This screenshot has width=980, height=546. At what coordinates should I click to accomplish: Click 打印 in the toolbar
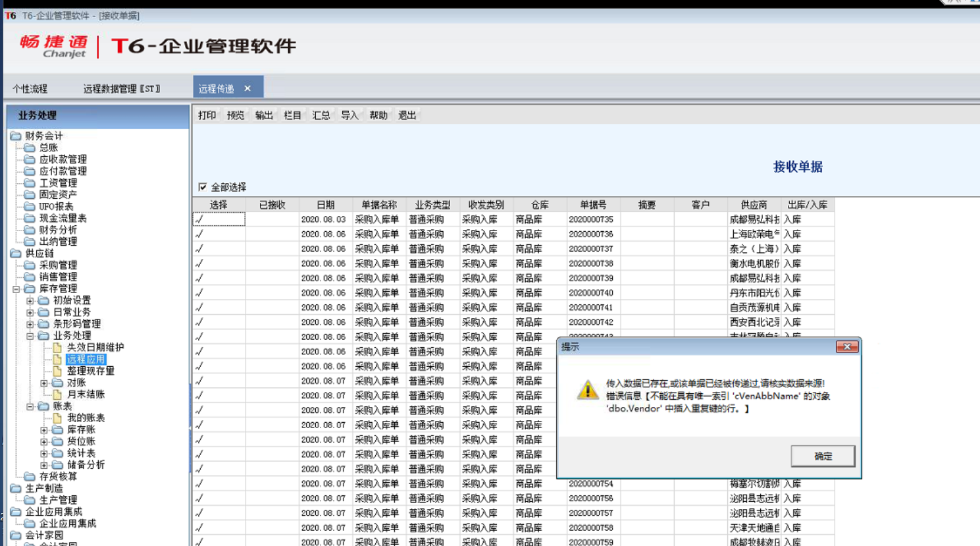pyautogui.click(x=207, y=115)
